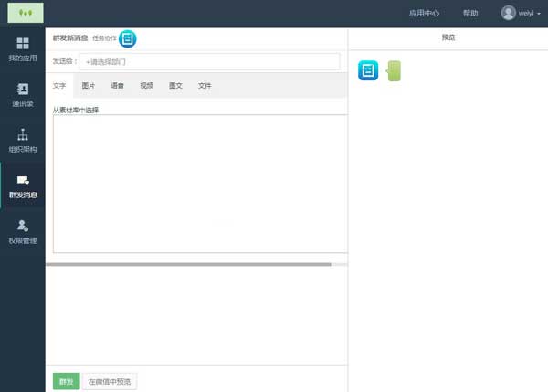Click the green 群发 send button
This screenshot has width=548, height=392.
[x=67, y=381]
